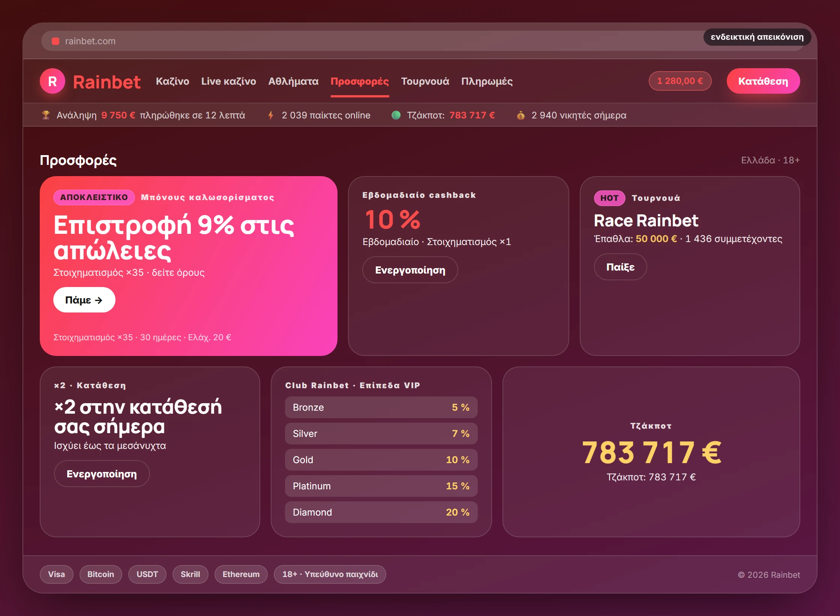Go to the Αθλήματα page

coord(293,81)
